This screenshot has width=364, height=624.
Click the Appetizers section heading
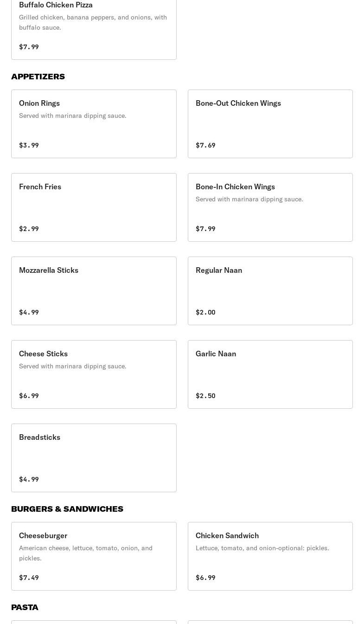click(x=38, y=77)
